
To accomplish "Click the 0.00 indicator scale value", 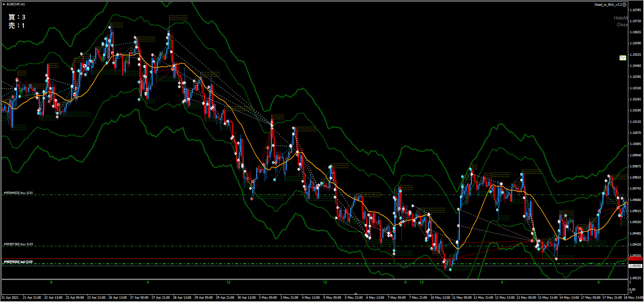I will pos(632,290).
